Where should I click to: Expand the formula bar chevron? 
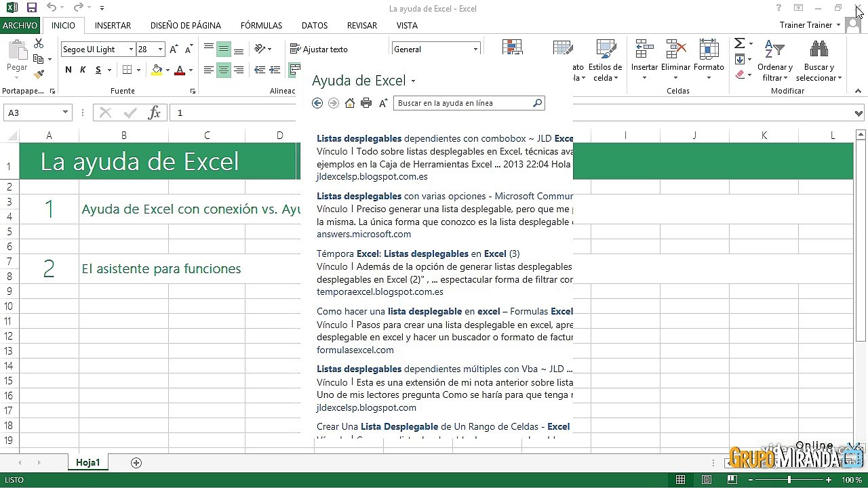click(x=859, y=113)
